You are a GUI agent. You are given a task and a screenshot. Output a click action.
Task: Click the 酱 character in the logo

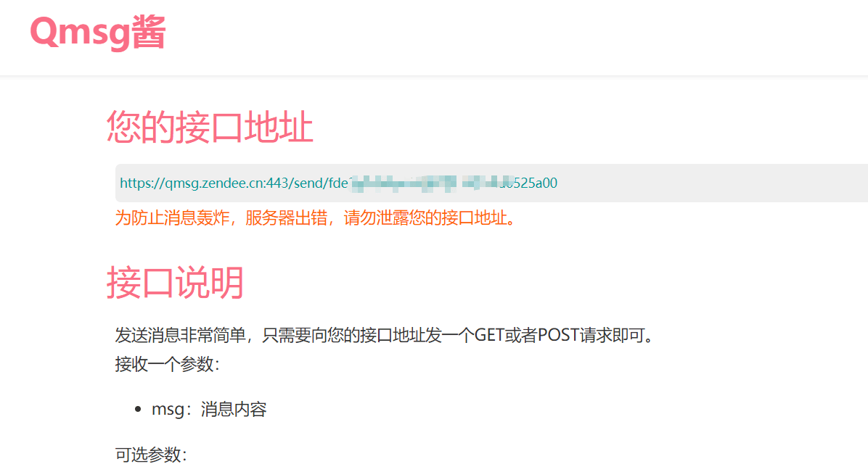(x=149, y=32)
